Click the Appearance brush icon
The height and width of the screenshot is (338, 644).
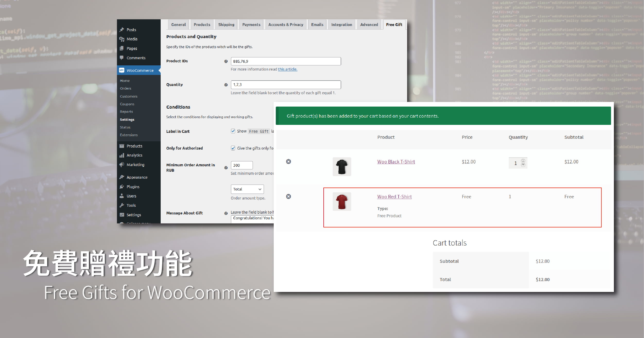click(122, 177)
